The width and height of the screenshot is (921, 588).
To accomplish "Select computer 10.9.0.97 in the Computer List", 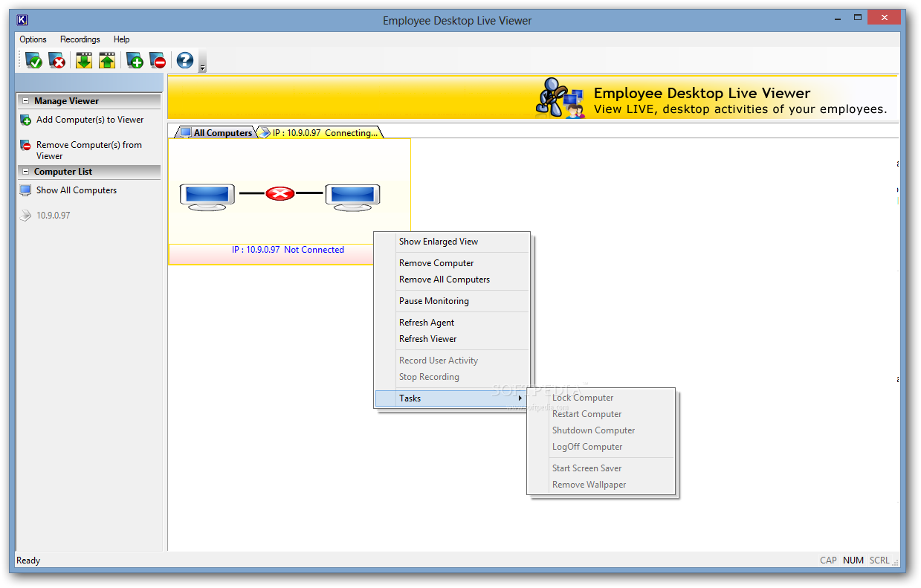I will pyautogui.click(x=54, y=216).
